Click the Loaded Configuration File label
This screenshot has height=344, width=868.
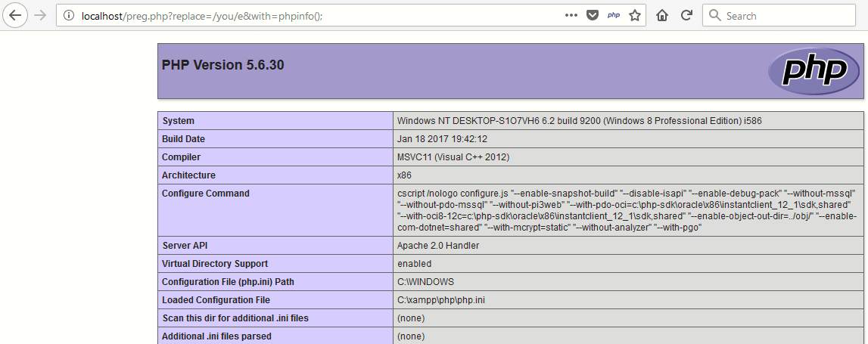pos(216,300)
